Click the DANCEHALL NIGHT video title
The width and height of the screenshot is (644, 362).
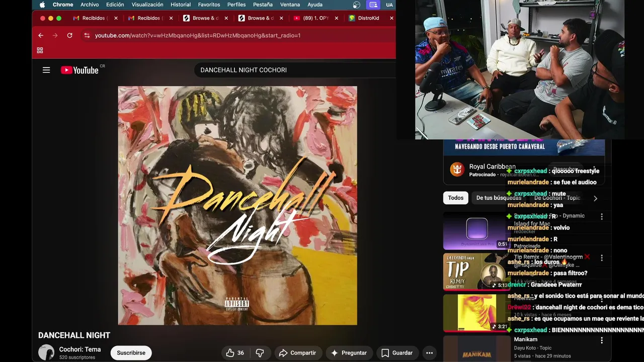(74, 335)
